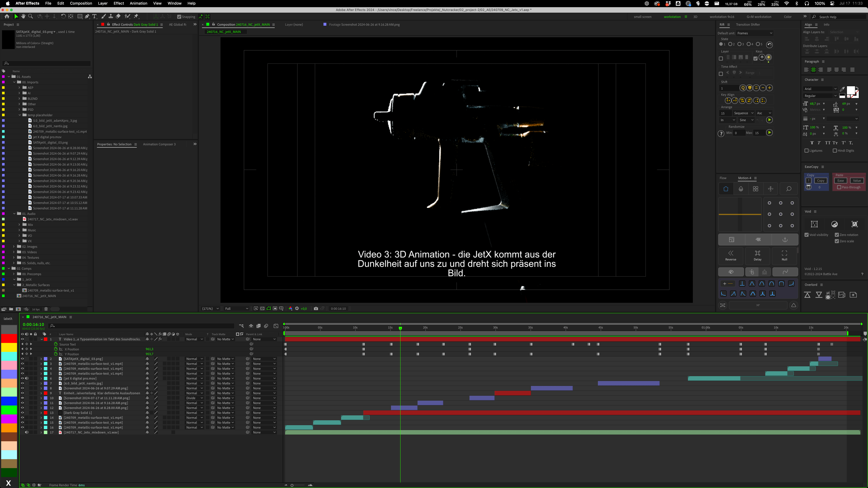868x488 pixels.
Task: Select the Horizontal Type tool
Action: pos(95,16)
